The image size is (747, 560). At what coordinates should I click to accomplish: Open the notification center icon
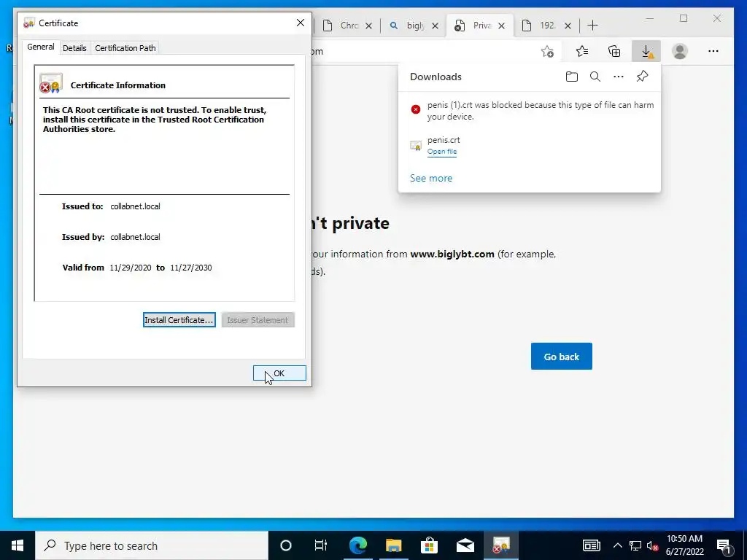[724, 545]
